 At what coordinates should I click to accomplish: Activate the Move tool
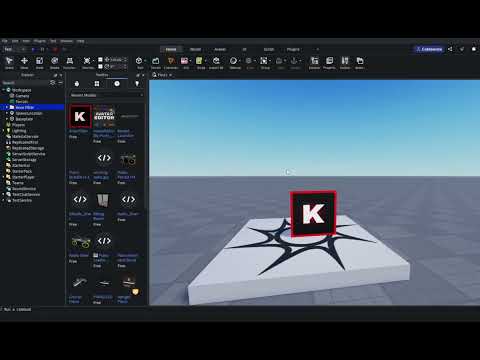pos(24,62)
